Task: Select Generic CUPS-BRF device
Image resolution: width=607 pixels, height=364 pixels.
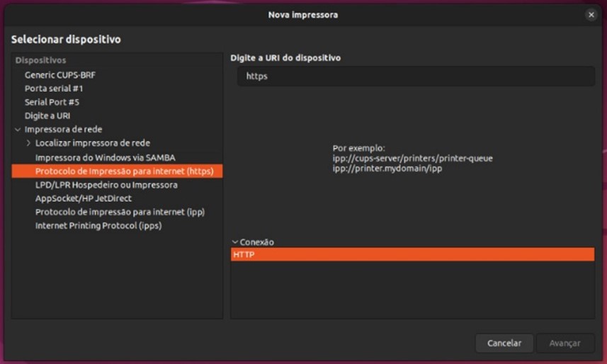Action: (59, 74)
